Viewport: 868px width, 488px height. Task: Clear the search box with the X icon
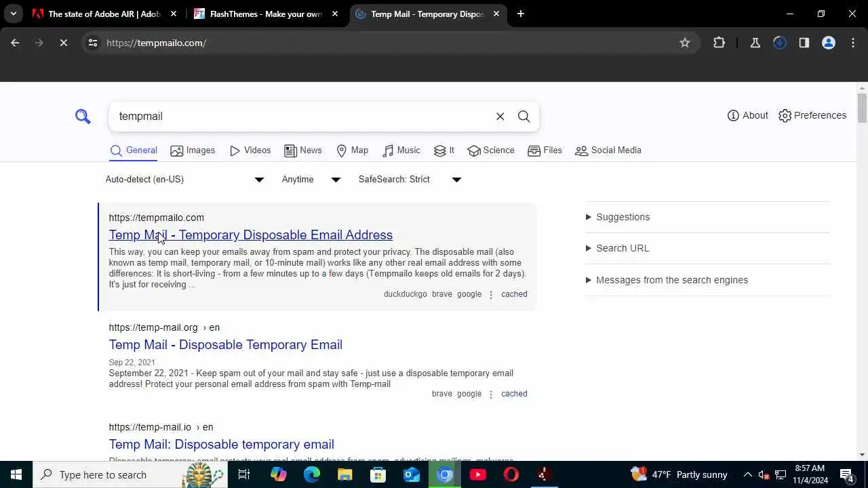click(x=500, y=117)
